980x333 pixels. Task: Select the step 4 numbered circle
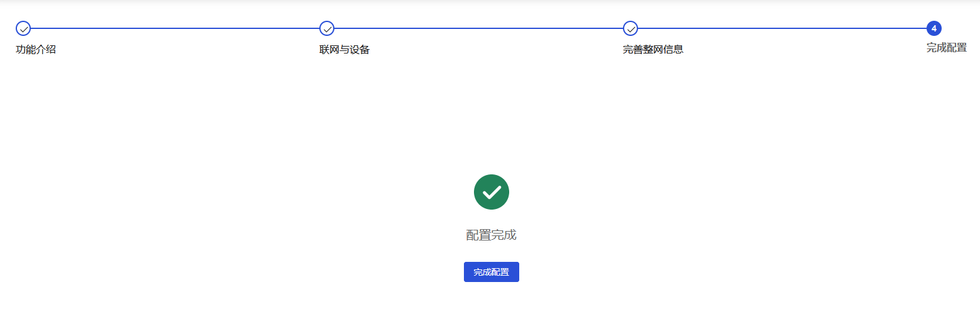[934, 28]
